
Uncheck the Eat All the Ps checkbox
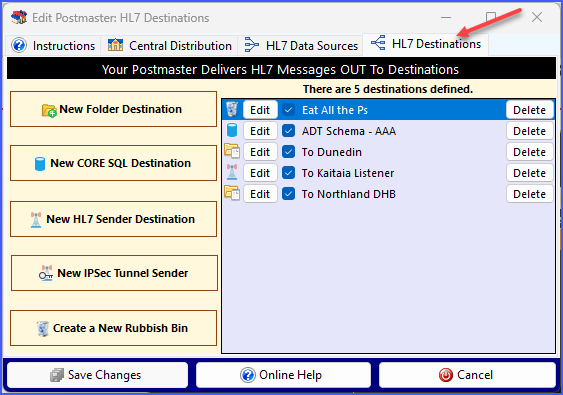(x=288, y=110)
